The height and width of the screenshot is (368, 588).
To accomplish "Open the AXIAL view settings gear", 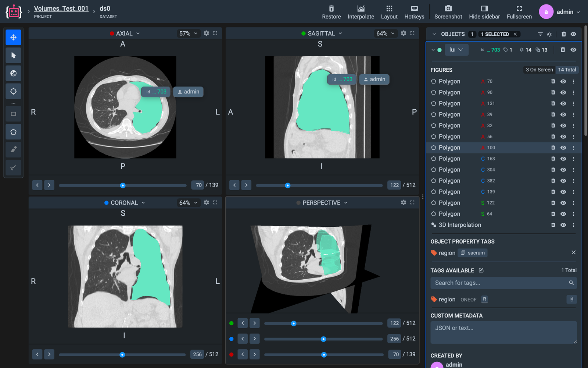I will pos(207,33).
